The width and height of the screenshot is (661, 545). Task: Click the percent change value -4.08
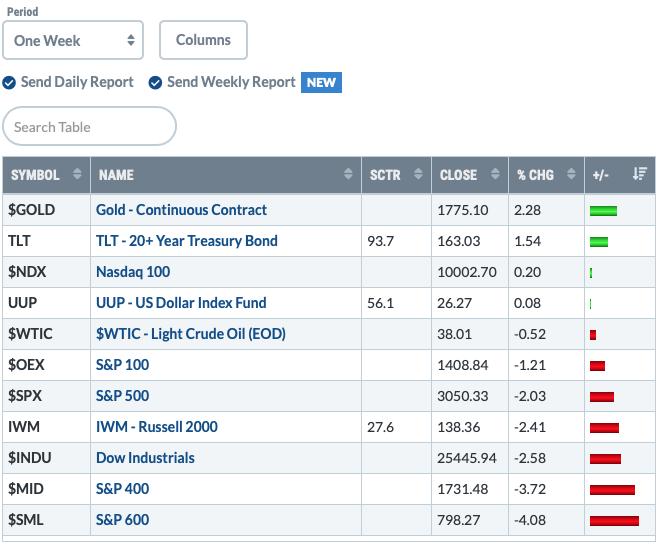(x=529, y=520)
